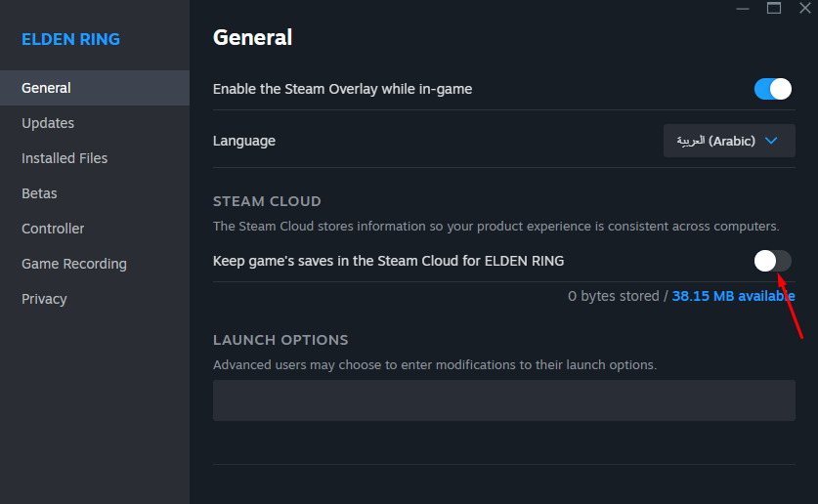Click the 38.15 MB available link

click(x=733, y=296)
